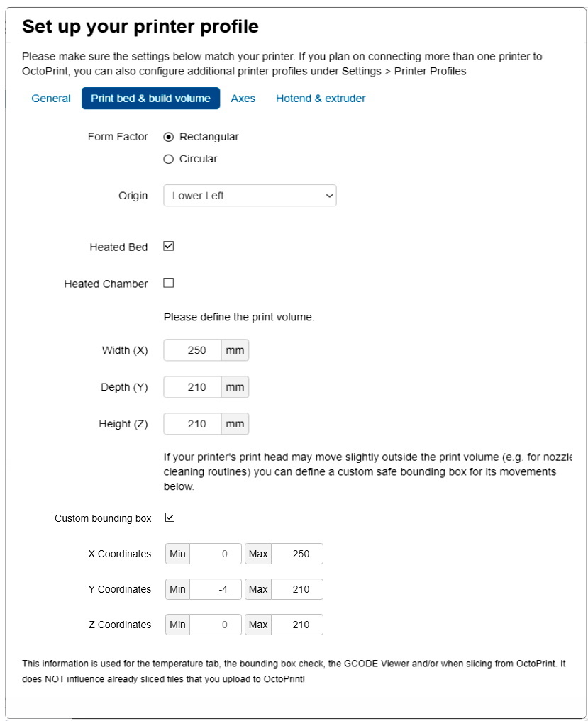This screenshot has width=588, height=721.
Task: Open the Axes tab
Action: pyautogui.click(x=243, y=99)
